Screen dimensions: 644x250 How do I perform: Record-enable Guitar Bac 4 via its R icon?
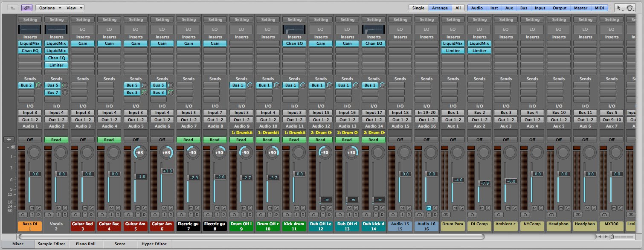pyautogui.click(x=118, y=215)
